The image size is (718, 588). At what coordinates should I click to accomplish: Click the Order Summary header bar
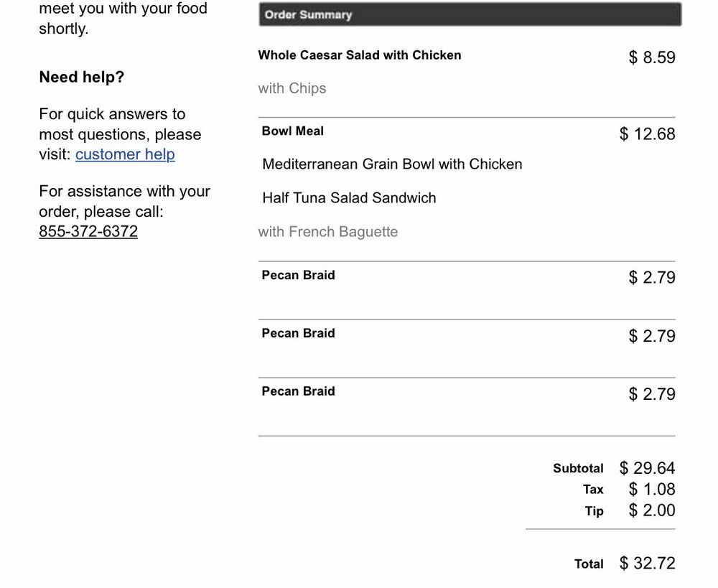coord(470,15)
